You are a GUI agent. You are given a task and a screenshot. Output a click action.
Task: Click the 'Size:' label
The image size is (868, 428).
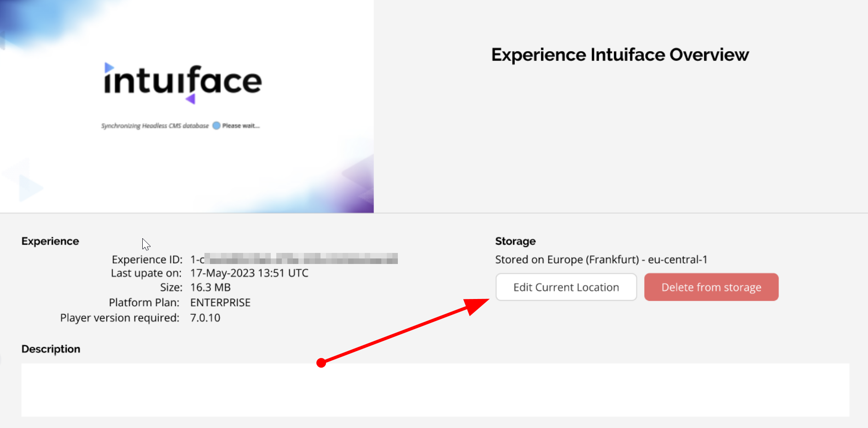click(171, 287)
